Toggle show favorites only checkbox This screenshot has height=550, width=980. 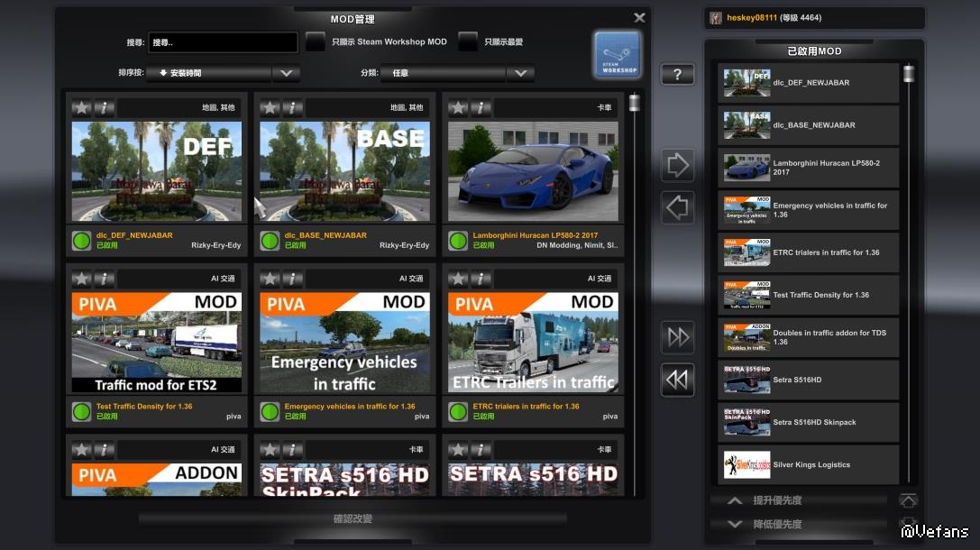pos(467,42)
